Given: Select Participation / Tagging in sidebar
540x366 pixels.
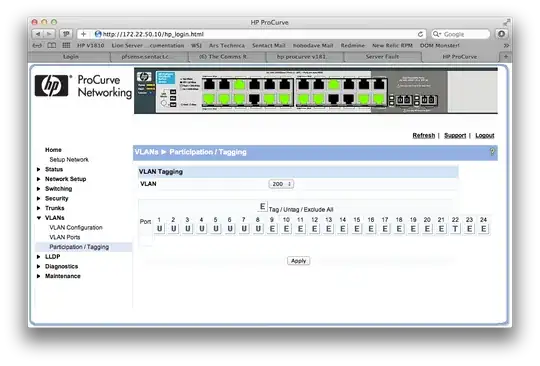Looking at the screenshot, I should [x=83, y=247].
